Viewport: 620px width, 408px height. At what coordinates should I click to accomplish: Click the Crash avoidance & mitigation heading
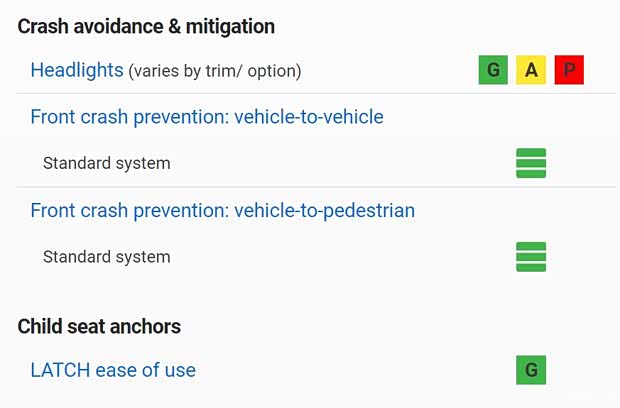coord(146,26)
